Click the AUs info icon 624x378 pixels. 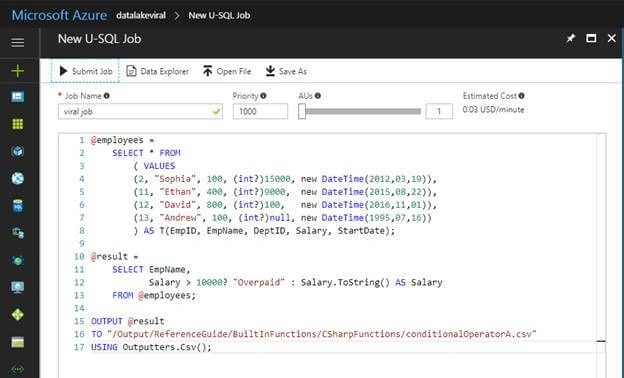318,95
